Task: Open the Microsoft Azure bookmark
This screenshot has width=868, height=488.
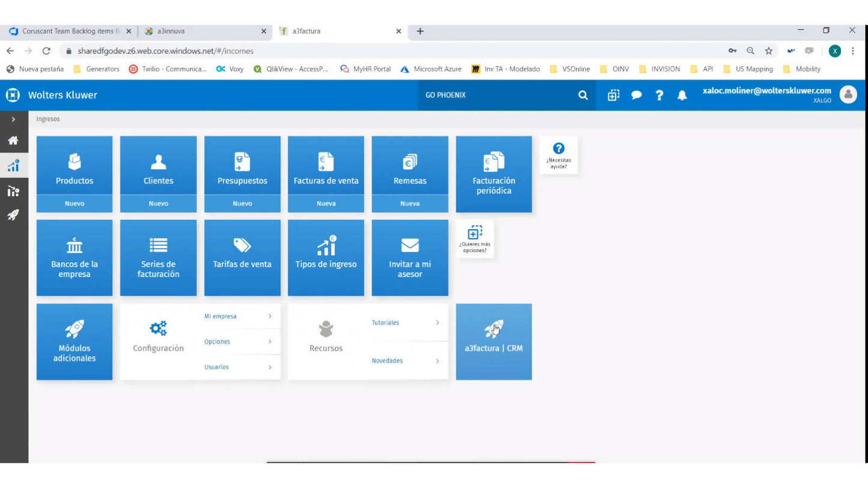Action: point(431,69)
